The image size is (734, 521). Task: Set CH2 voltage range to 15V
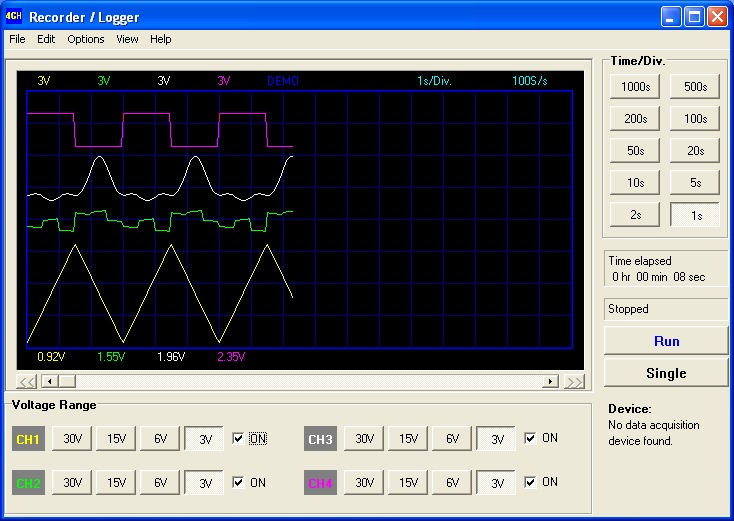point(116,483)
